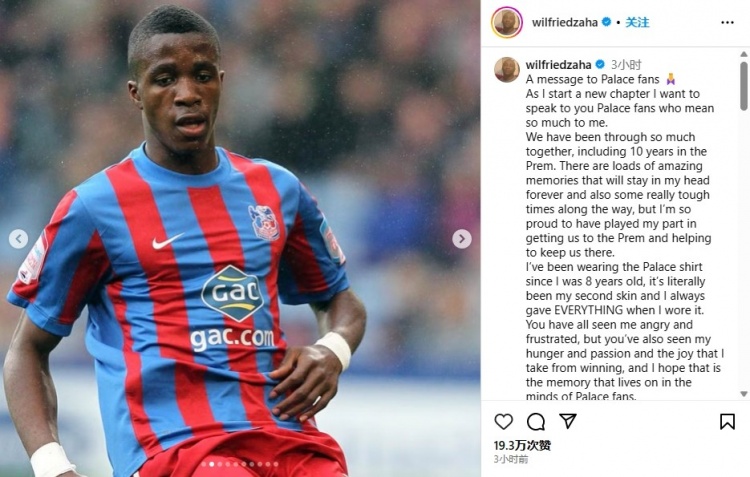750x477 pixels.
Task: Like the post with heart icon
Action: tap(503, 422)
